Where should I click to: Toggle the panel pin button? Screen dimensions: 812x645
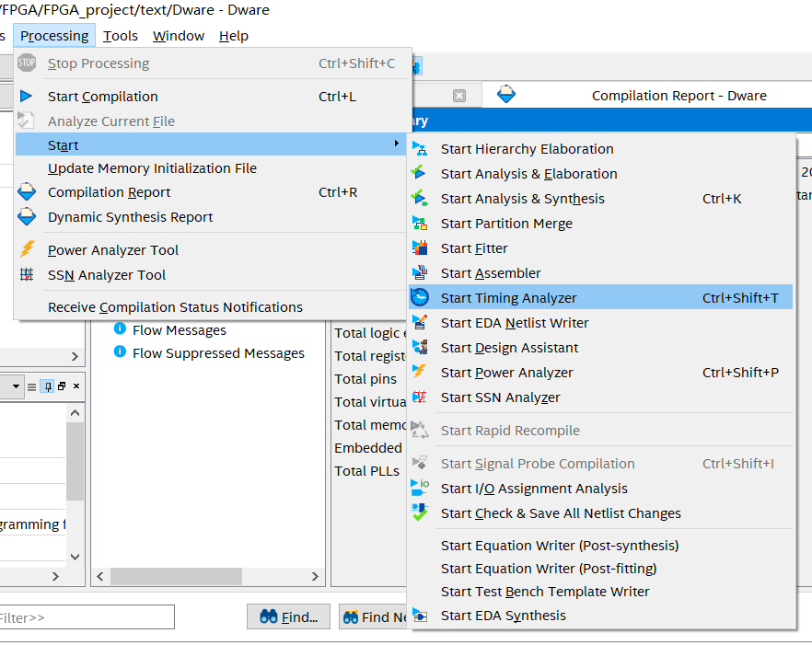47,386
